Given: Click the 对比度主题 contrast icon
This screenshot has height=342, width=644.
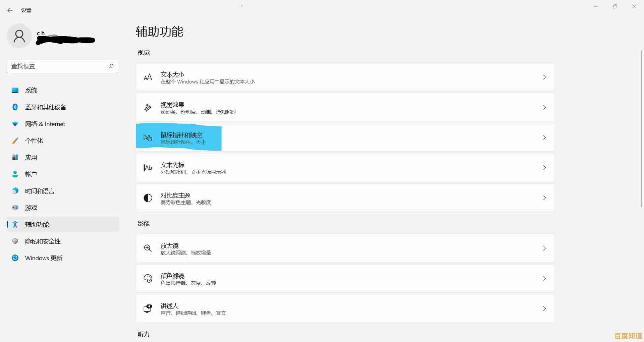Looking at the screenshot, I should click(x=148, y=198).
